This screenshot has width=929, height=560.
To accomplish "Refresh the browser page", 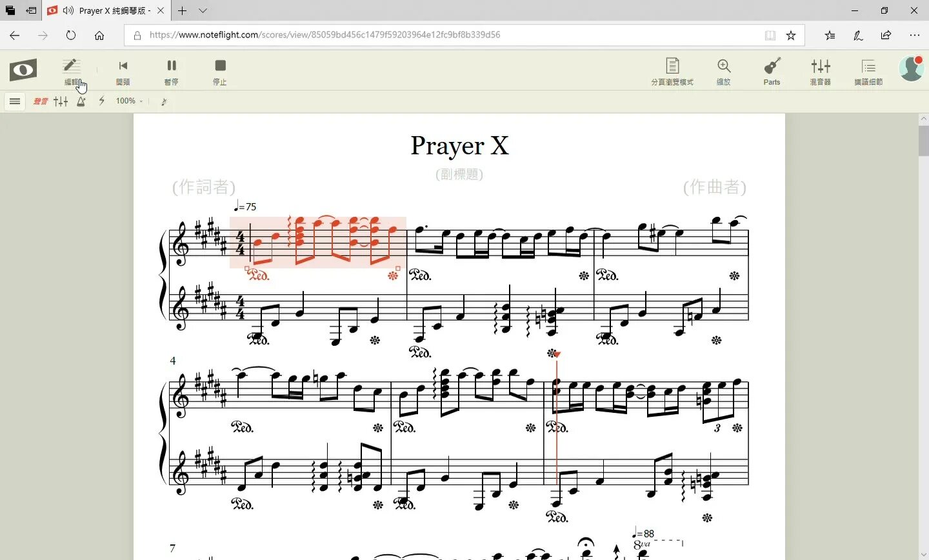I will tap(71, 35).
